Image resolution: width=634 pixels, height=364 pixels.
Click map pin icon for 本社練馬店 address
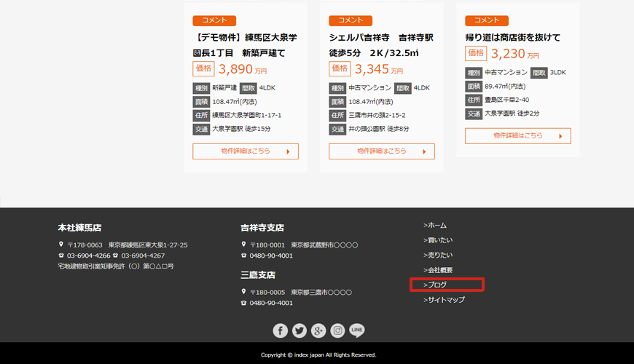(x=60, y=245)
